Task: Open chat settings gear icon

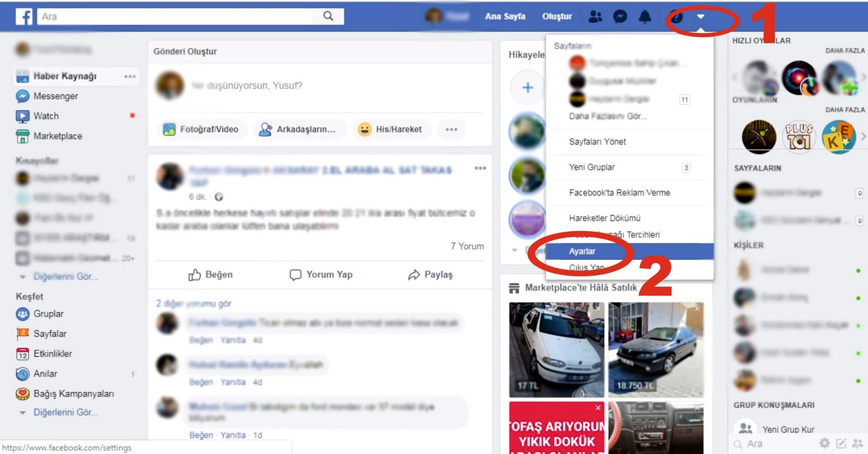Action: 825,443
